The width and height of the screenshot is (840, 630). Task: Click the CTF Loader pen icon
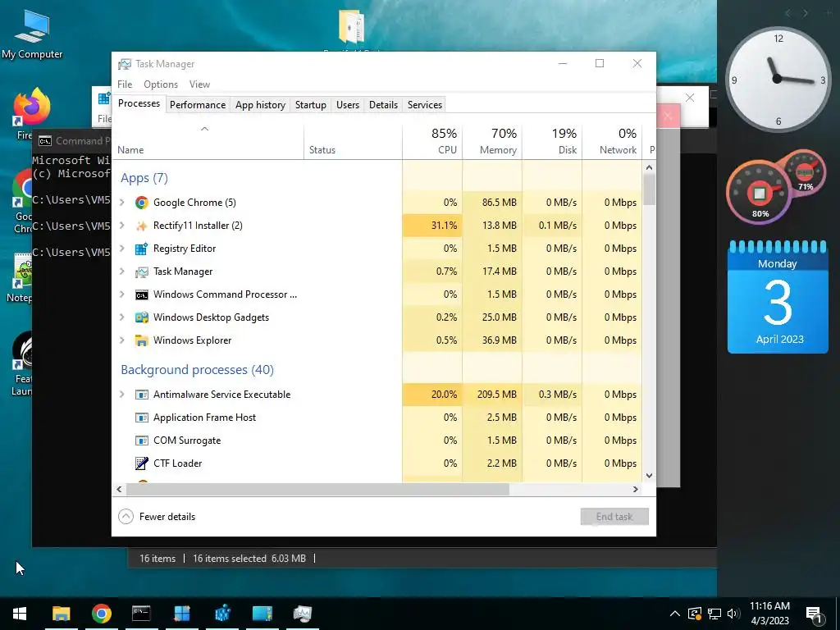click(x=141, y=463)
